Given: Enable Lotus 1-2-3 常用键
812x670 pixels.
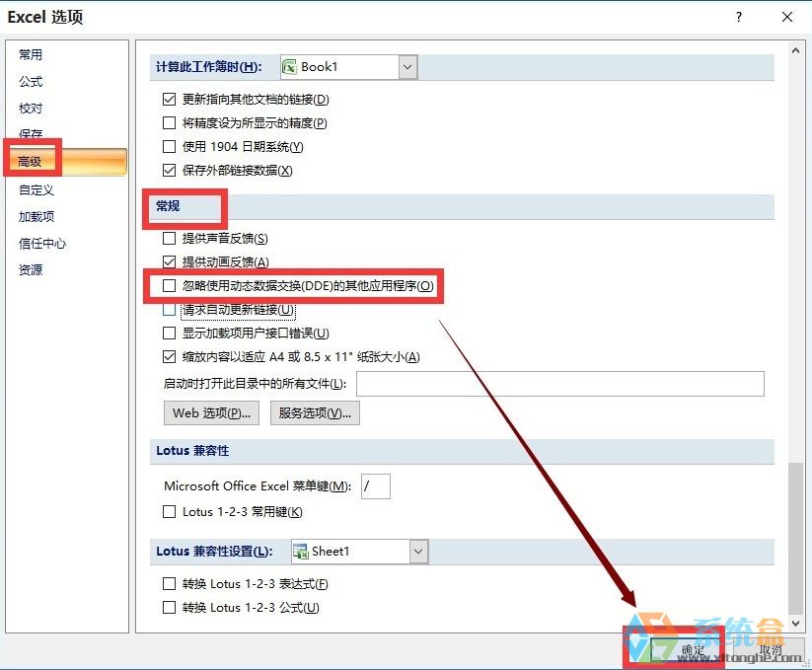Looking at the screenshot, I should (169, 512).
